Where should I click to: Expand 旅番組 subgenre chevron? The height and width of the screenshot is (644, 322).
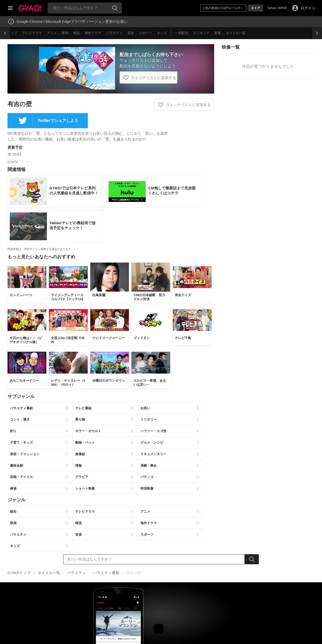pyautogui.click(x=132, y=454)
